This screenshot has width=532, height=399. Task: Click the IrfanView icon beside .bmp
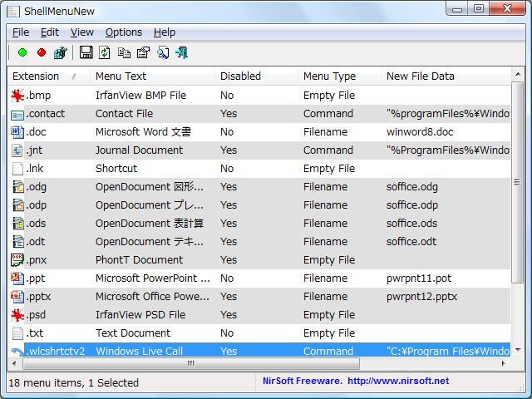[17, 96]
